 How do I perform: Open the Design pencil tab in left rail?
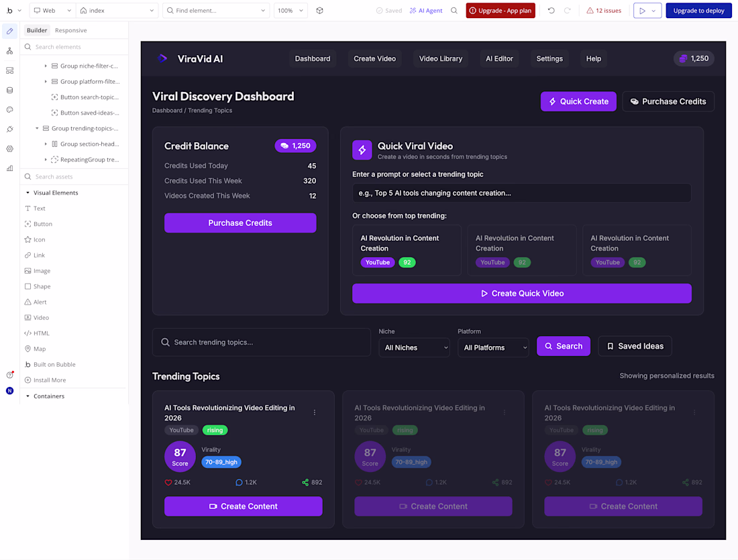coord(10,31)
